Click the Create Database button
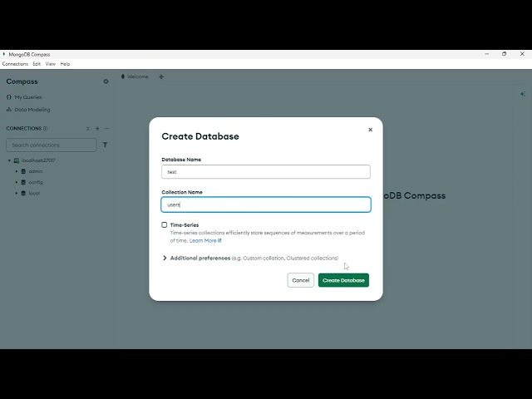The height and width of the screenshot is (399, 532). (x=343, y=280)
